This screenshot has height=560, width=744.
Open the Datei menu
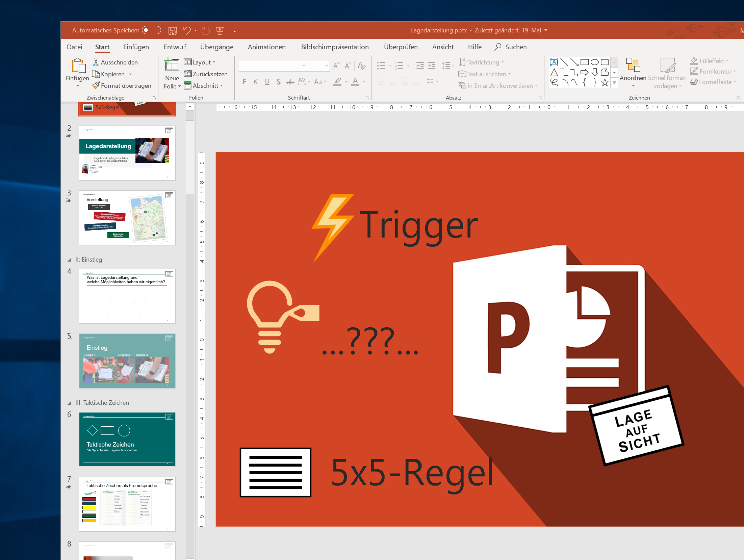click(x=75, y=47)
